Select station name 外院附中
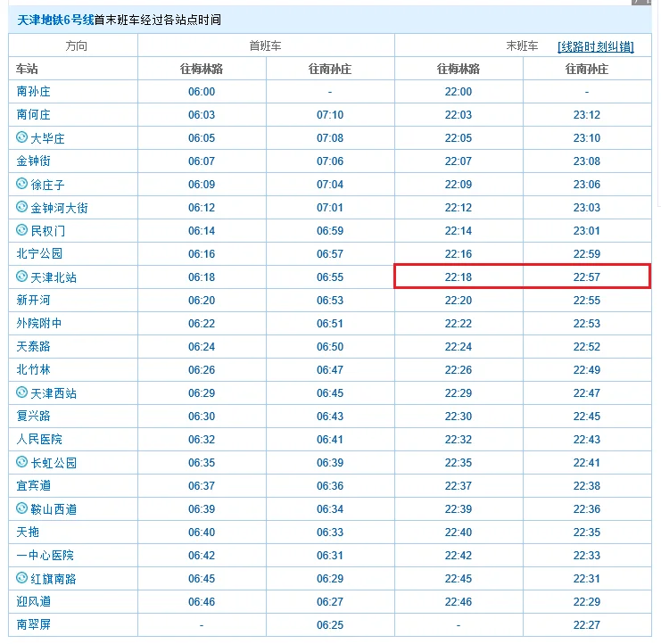Screen dimensions: 661x644 coord(38,323)
